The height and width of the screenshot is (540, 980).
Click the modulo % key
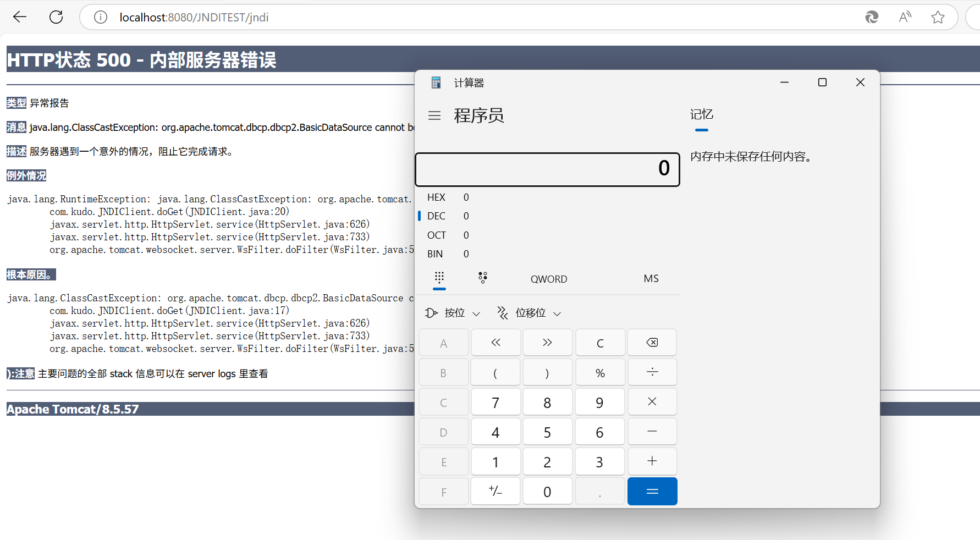coord(600,372)
